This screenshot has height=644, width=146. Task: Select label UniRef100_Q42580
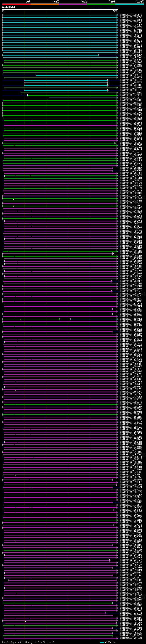pos(131,65)
